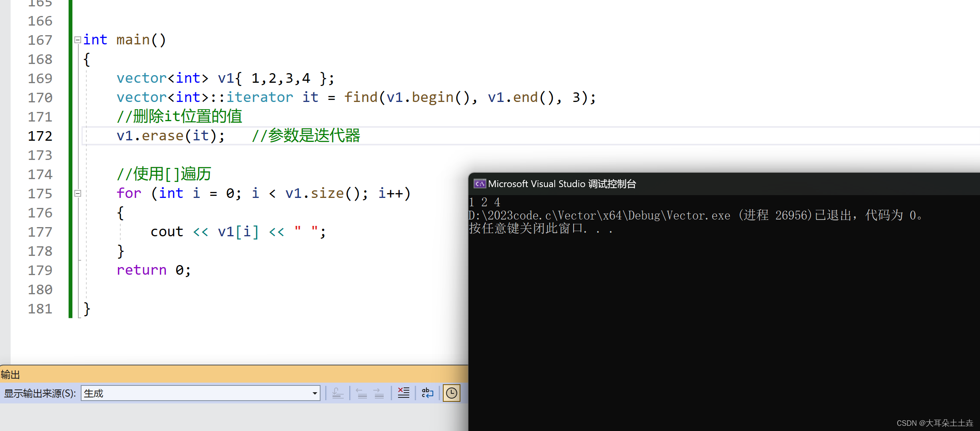Click the debug console window icon
The height and width of the screenshot is (431, 980).
(x=480, y=184)
